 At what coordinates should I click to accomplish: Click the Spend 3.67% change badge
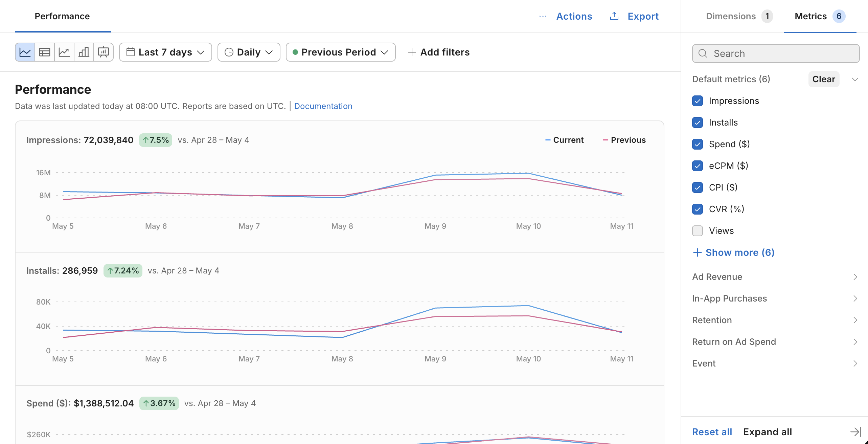coord(159,403)
